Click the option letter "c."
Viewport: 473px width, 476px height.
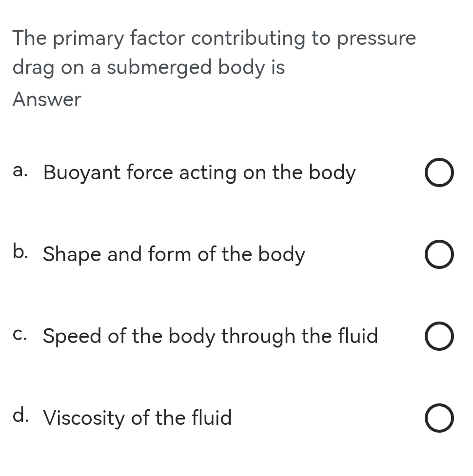coord(20,334)
